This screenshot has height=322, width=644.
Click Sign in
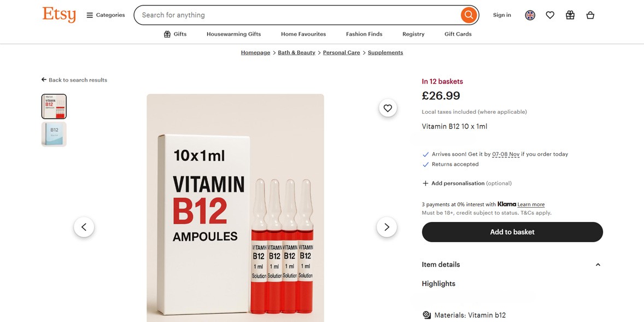501,15
